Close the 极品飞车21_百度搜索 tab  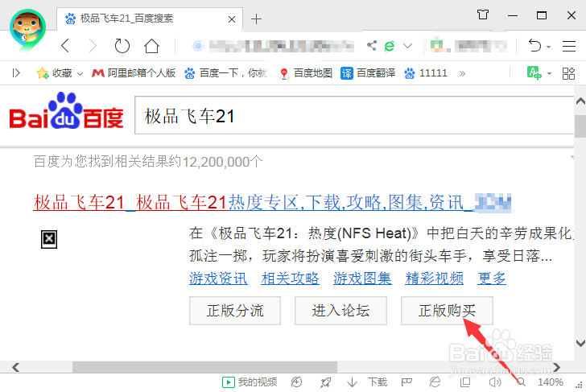tap(232, 19)
